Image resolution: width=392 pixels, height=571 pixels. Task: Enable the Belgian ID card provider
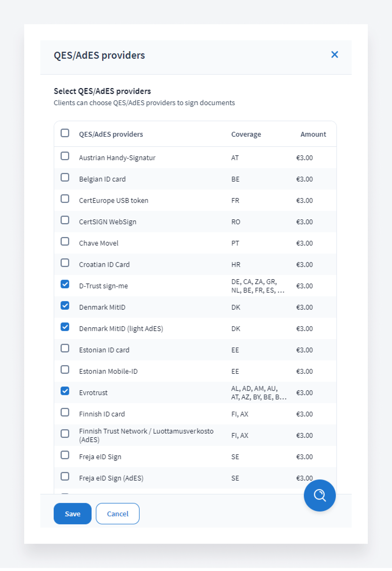click(65, 178)
